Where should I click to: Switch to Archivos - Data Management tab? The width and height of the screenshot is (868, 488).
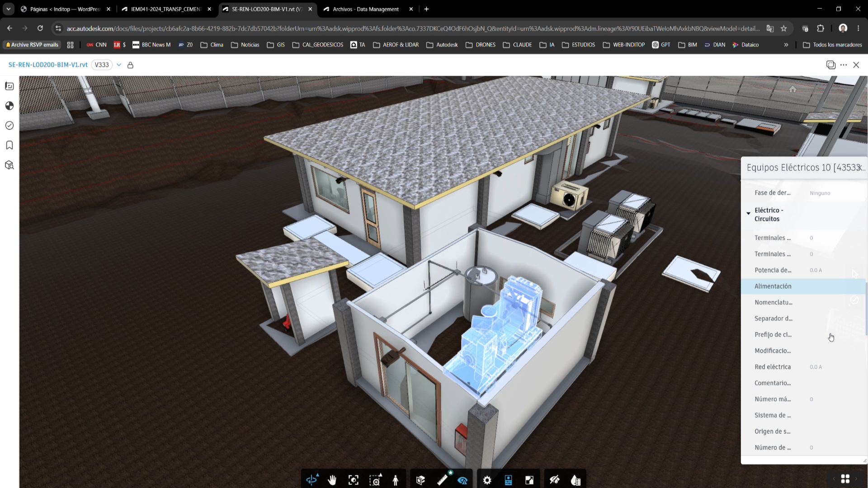point(366,9)
